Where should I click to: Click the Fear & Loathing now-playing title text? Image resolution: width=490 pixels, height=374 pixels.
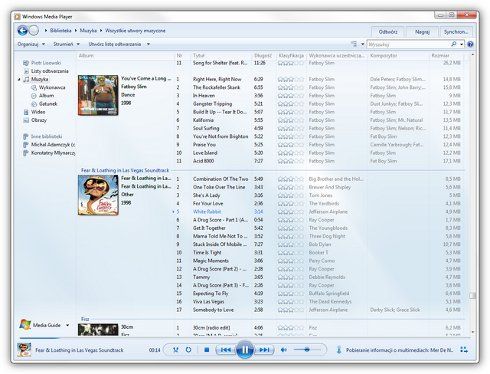(79, 350)
